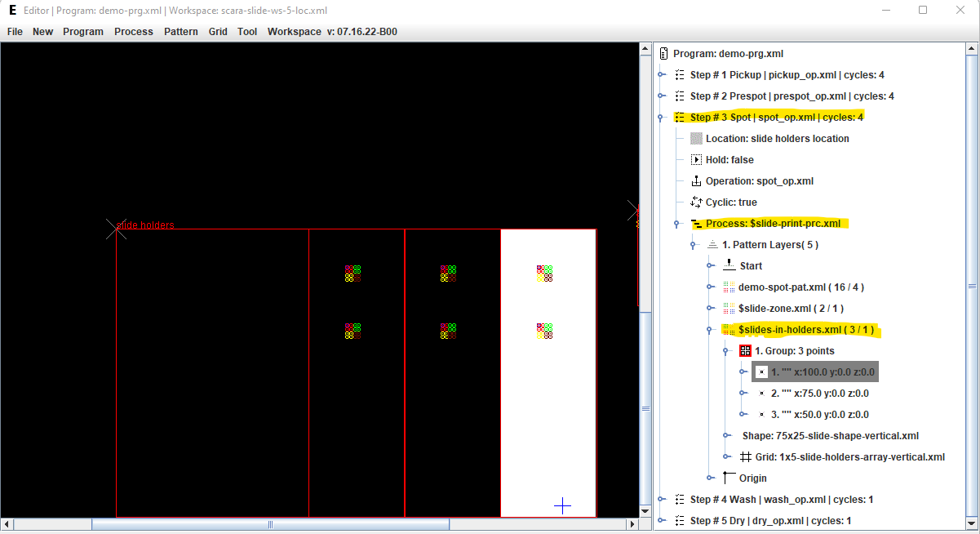Click the white highlighted slide holder
The height and width of the screenshot is (534, 980).
548,392
